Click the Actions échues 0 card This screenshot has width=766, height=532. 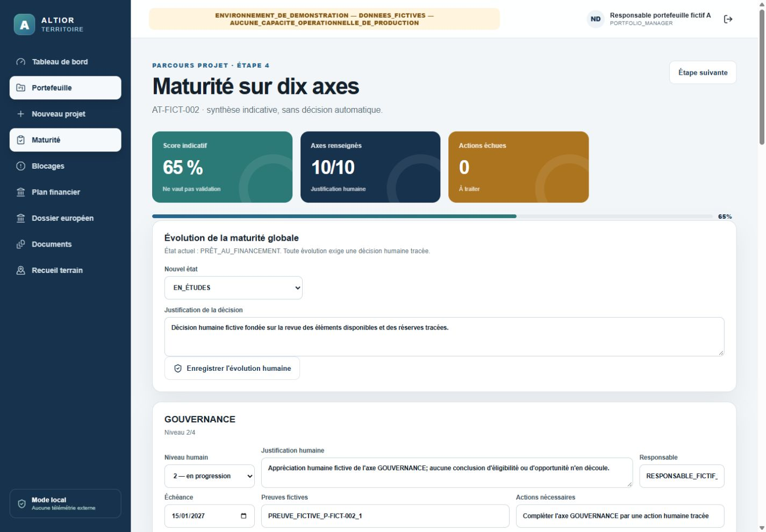tap(519, 167)
